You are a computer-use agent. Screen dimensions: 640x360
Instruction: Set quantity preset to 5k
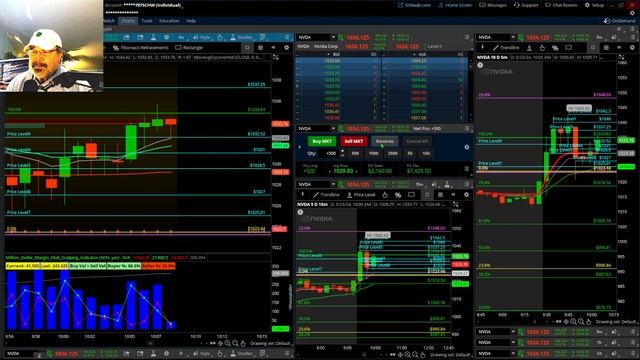click(410, 153)
